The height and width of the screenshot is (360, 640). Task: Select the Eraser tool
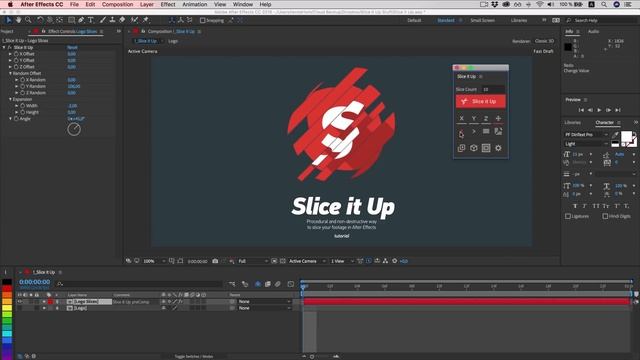point(122,20)
